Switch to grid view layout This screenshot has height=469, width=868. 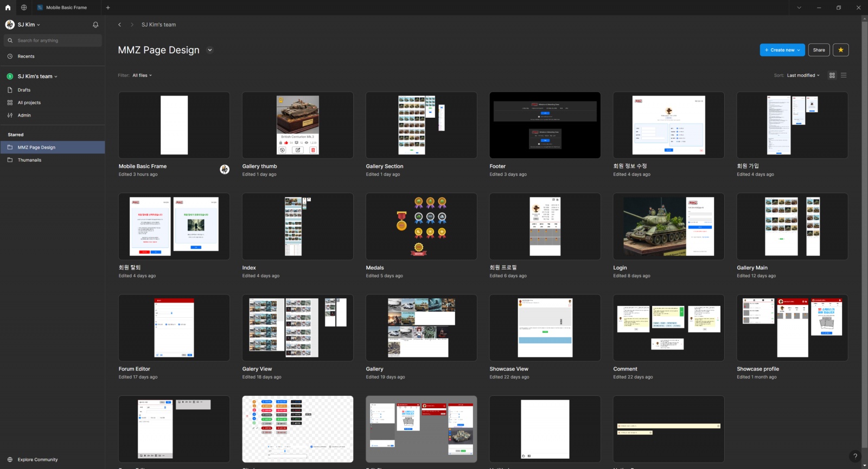(832, 75)
